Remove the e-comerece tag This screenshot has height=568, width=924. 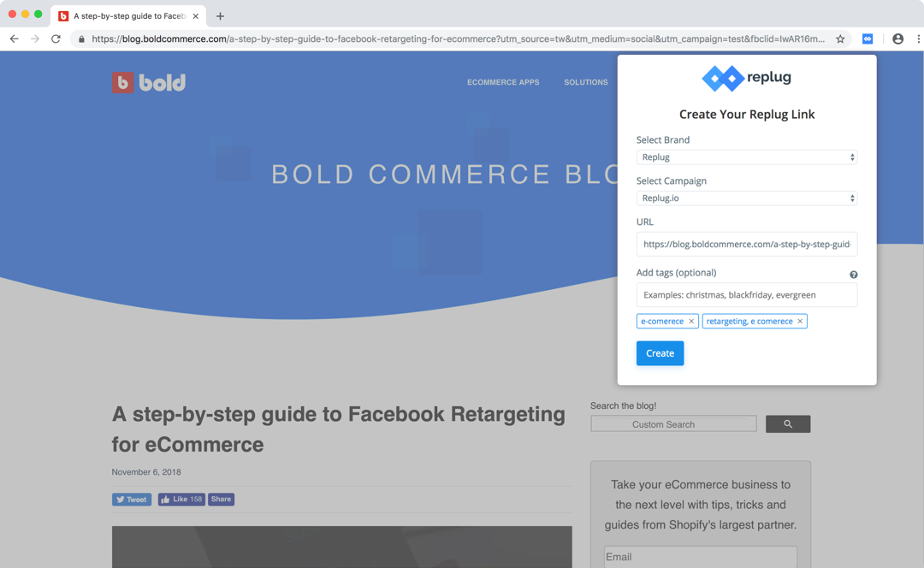tap(691, 321)
